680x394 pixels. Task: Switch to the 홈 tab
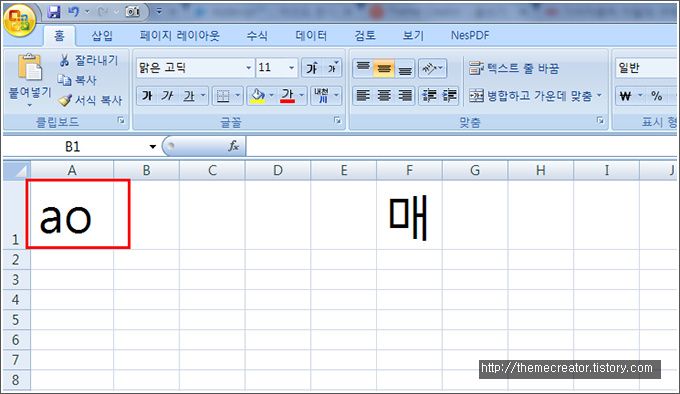click(x=59, y=36)
